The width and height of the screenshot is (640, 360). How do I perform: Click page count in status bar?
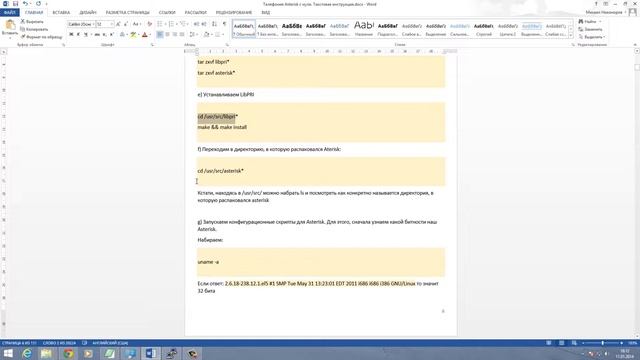click(x=19, y=343)
